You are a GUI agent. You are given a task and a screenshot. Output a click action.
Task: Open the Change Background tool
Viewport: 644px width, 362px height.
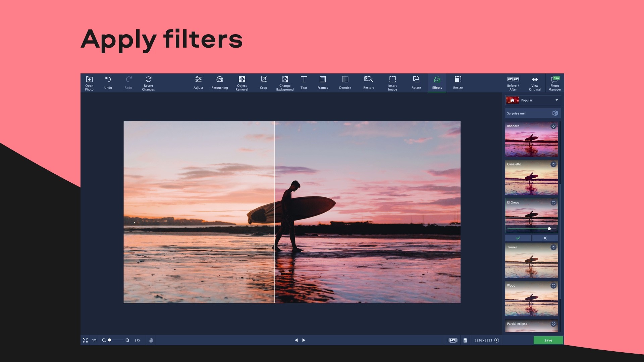coord(285,83)
